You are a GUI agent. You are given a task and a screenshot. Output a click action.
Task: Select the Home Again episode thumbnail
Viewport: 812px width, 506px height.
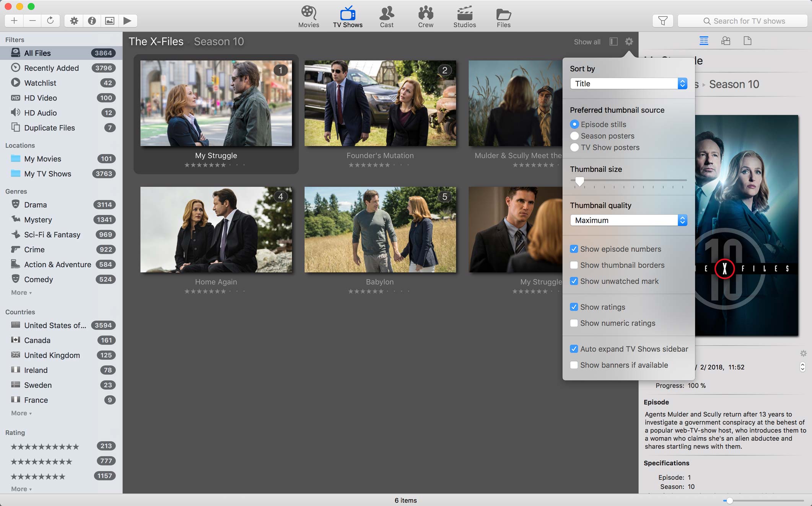pyautogui.click(x=216, y=230)
